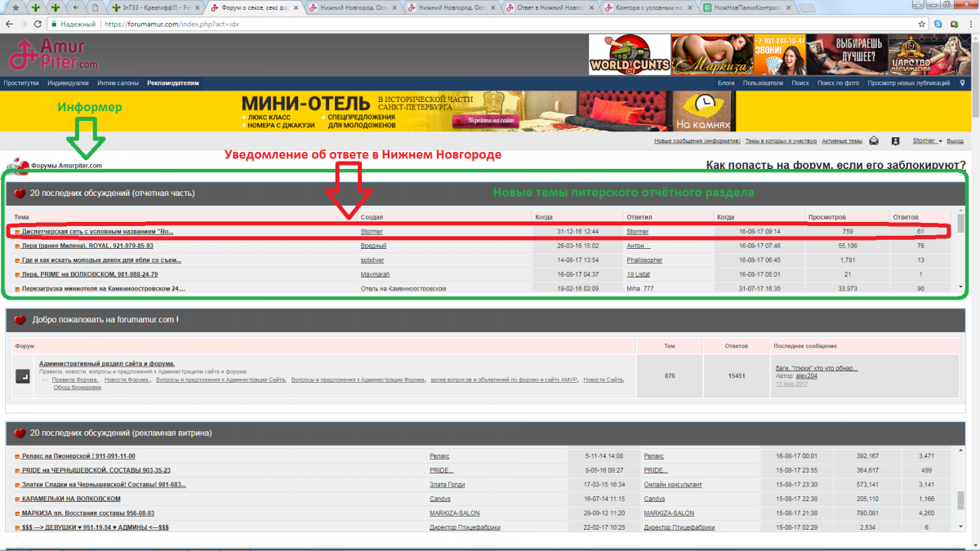The width and height of the screenshot is (980, 551).
Task: Click the administrative section forum status icon
Action: click(x=23, y=376)
